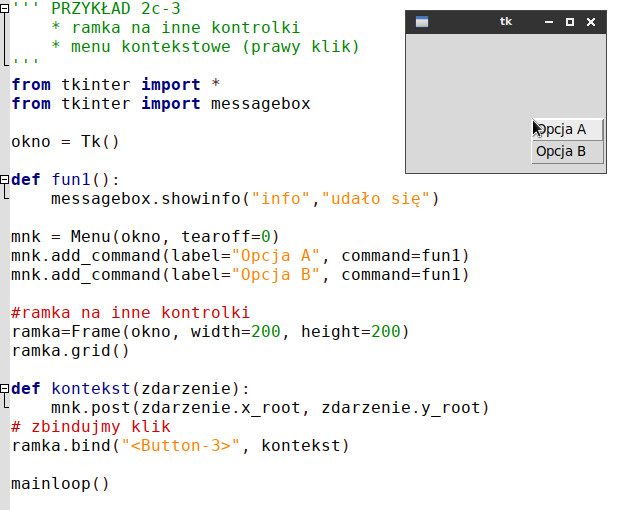630x510 pixels.
Task: Select Opcja A in the context menu
Action: tap(567, 130)
